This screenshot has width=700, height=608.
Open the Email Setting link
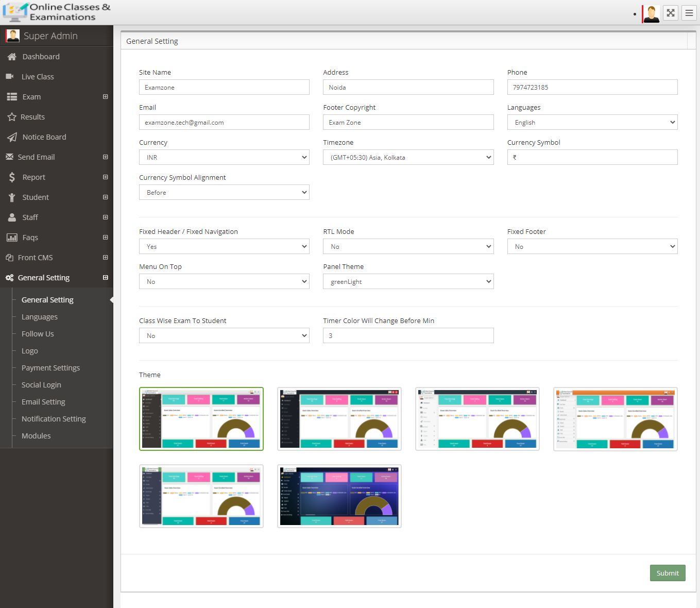[x=43, y=402]
